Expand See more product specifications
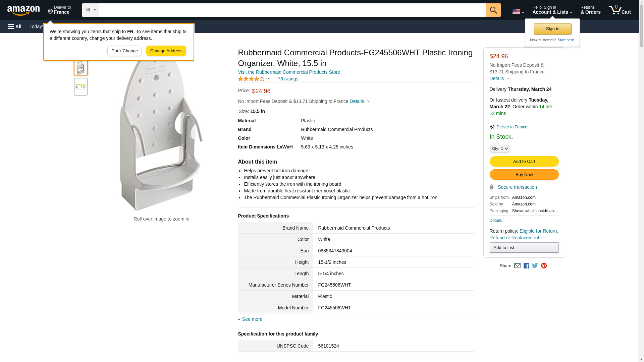The height and width of the screenshot is (362, 644). (x=252, y=319)
